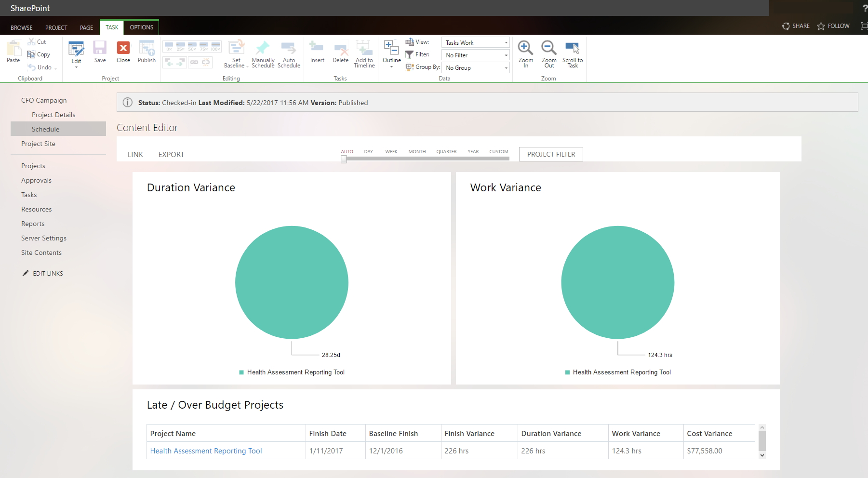Open the Undo history dropdown arrow

tap(56, 68)
